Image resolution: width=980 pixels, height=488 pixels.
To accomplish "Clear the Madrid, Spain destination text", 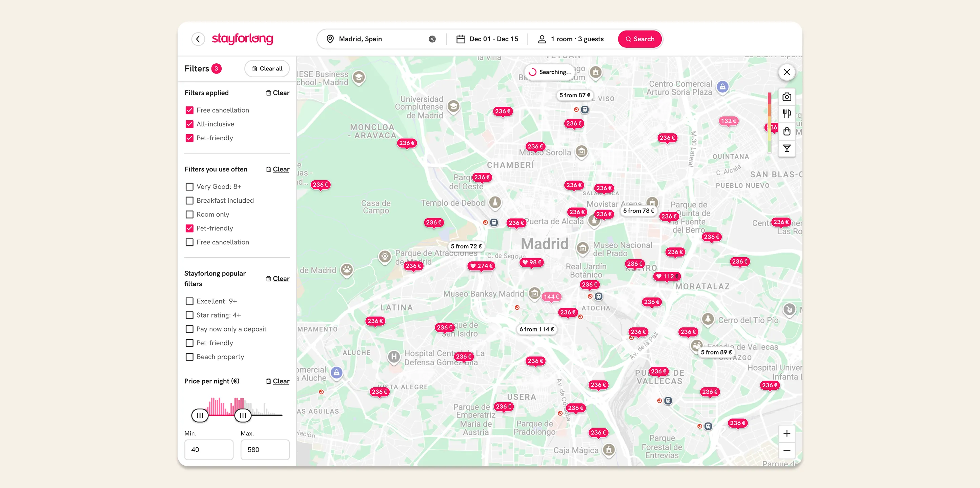I will coord(432,39).
